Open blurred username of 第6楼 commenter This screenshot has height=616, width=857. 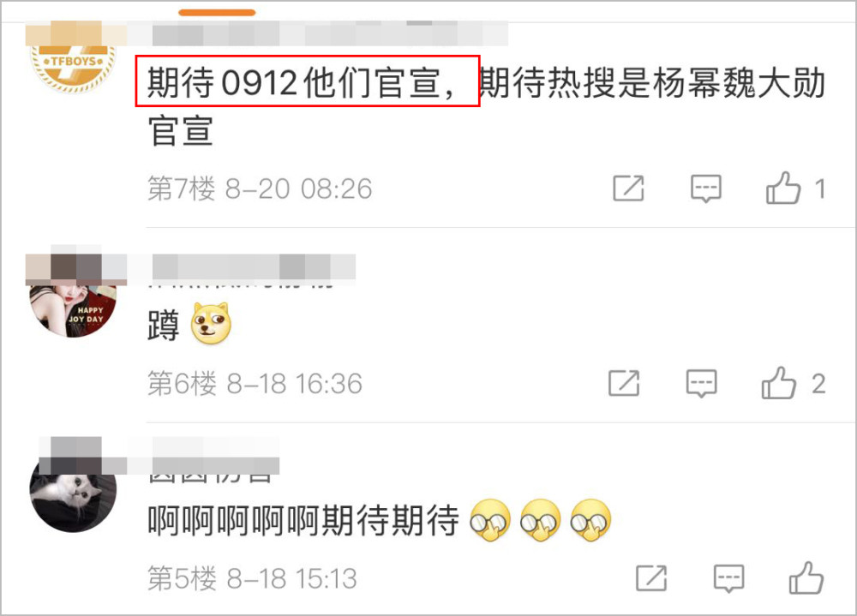[x=254, y=269]
